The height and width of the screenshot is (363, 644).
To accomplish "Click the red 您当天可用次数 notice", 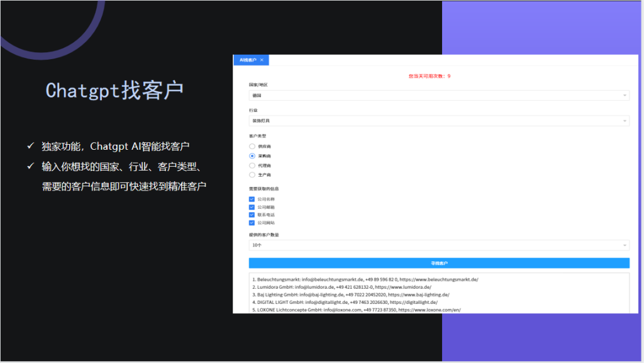I will [430, 76].
